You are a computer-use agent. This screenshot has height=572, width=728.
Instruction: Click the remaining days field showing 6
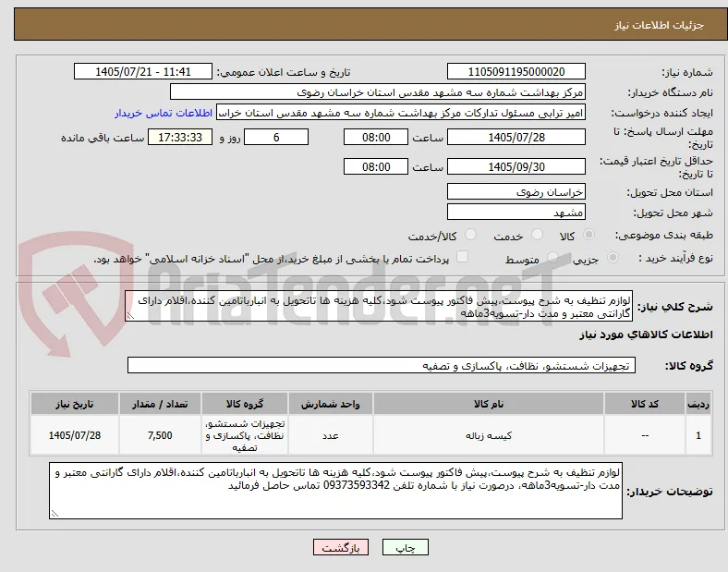(x=276, y=138)
